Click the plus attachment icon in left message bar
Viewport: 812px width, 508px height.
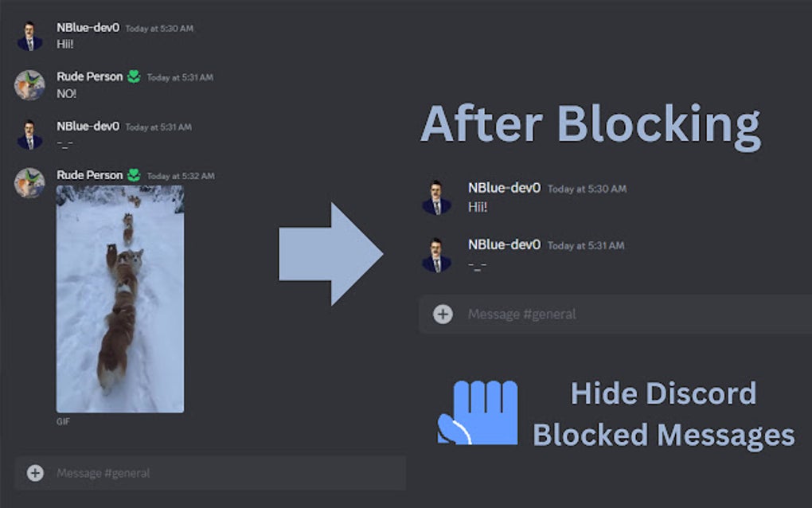pyautogui.click(x=35, y=473)
